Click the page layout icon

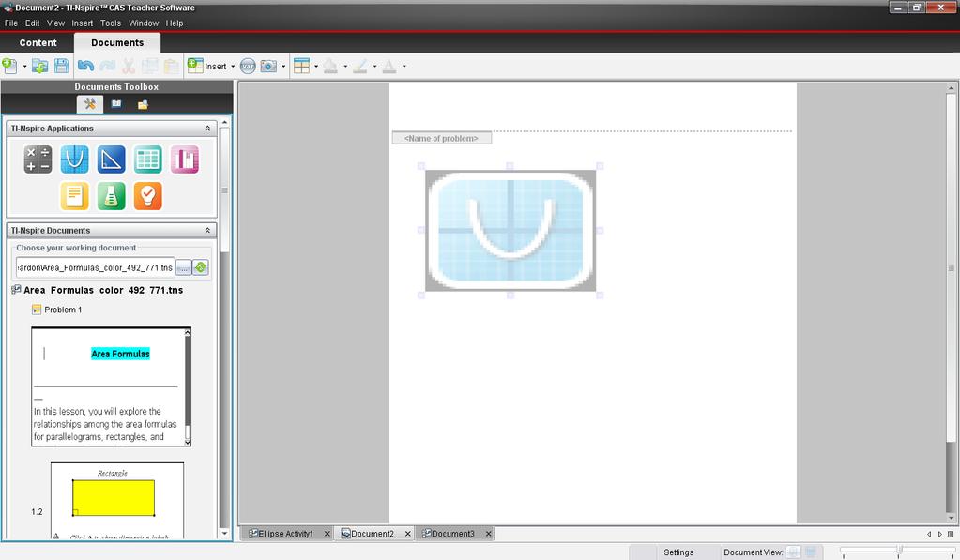(x=301, y=66)
